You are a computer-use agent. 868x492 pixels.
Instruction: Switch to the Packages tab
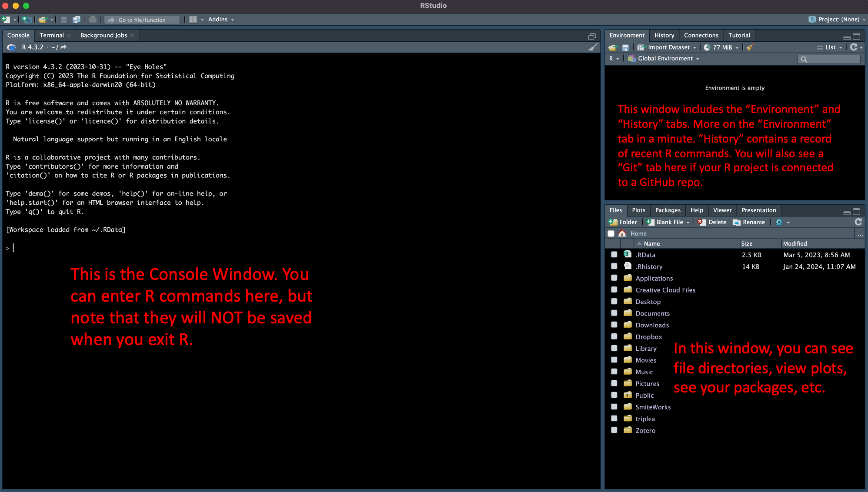[668, 210]
